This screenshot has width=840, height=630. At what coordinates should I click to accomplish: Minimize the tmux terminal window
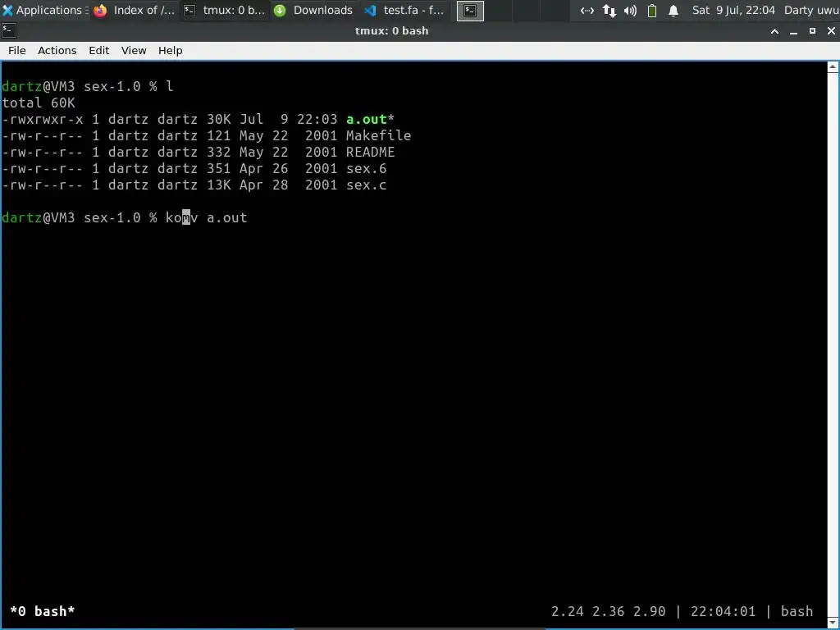pos(793,31)
